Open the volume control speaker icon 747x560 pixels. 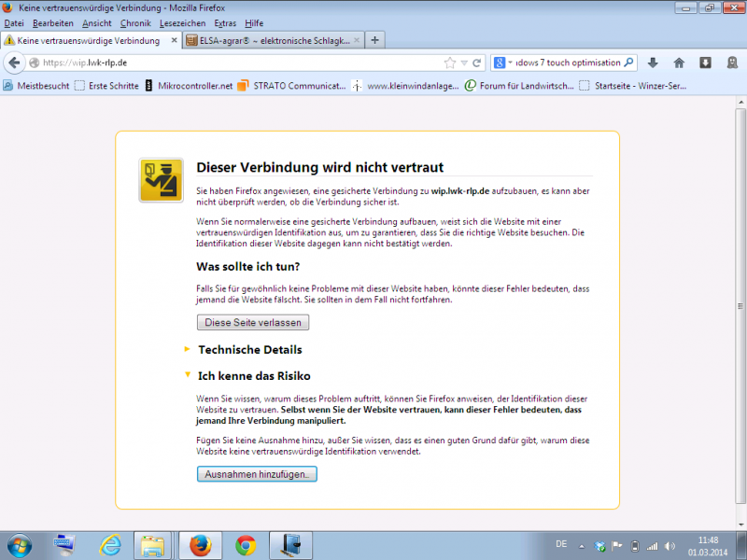pyautogui.click(x=669, y=545)
